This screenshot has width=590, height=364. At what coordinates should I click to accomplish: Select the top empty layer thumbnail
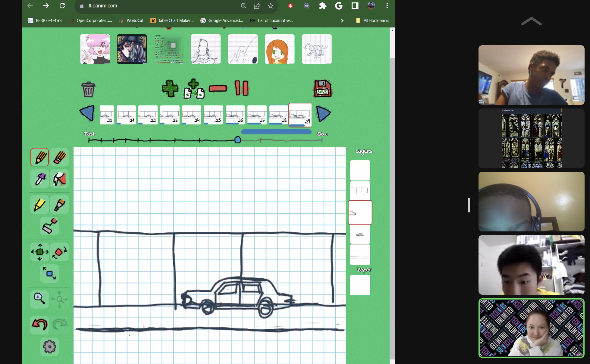tap(360, 170)
